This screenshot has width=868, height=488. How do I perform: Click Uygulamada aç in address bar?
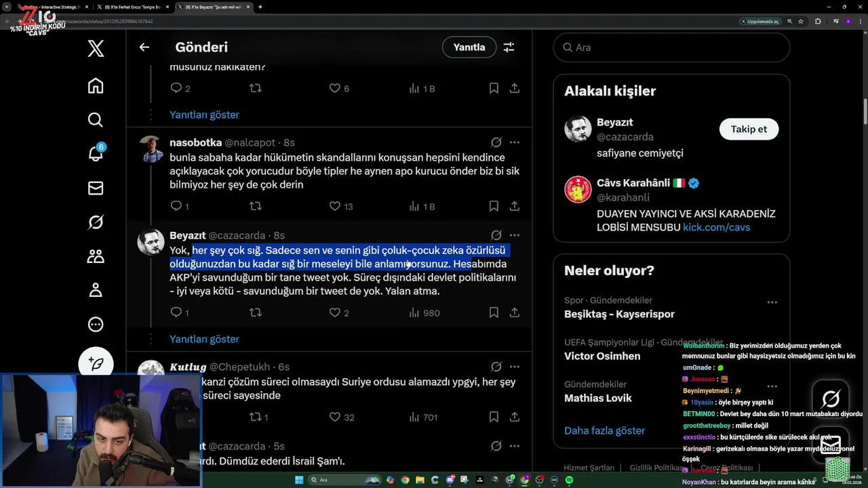tap(760, 21)
